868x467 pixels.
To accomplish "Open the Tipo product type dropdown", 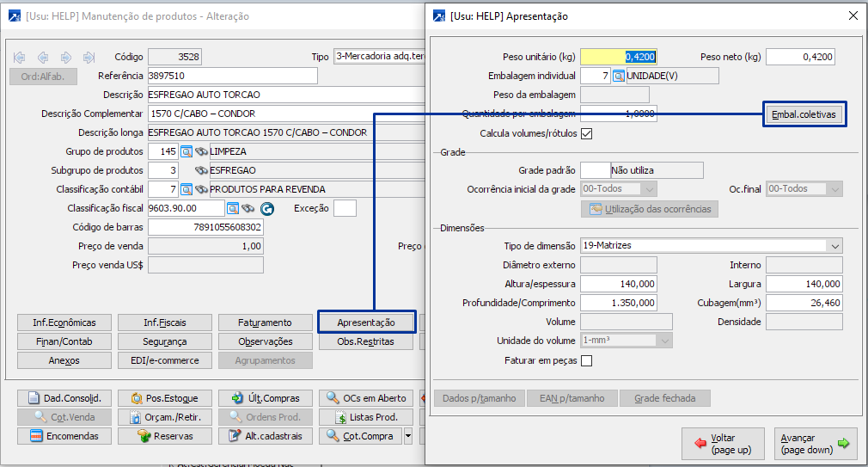I will pos(378,57).
